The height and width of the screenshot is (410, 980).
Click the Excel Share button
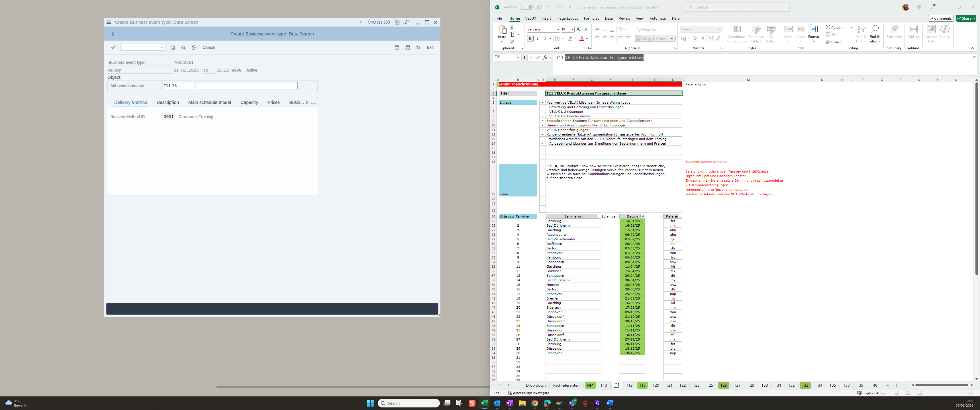966,18
